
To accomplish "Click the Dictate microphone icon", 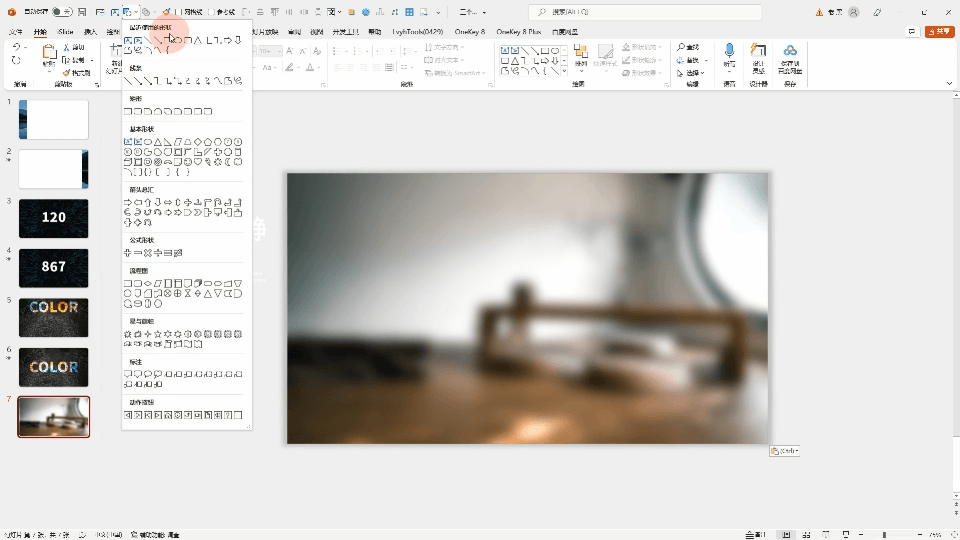I will click(x=729, y=52).
